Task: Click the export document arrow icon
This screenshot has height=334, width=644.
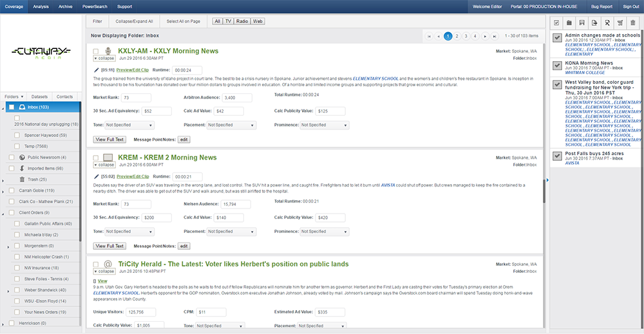Action: tap(594, 23)
